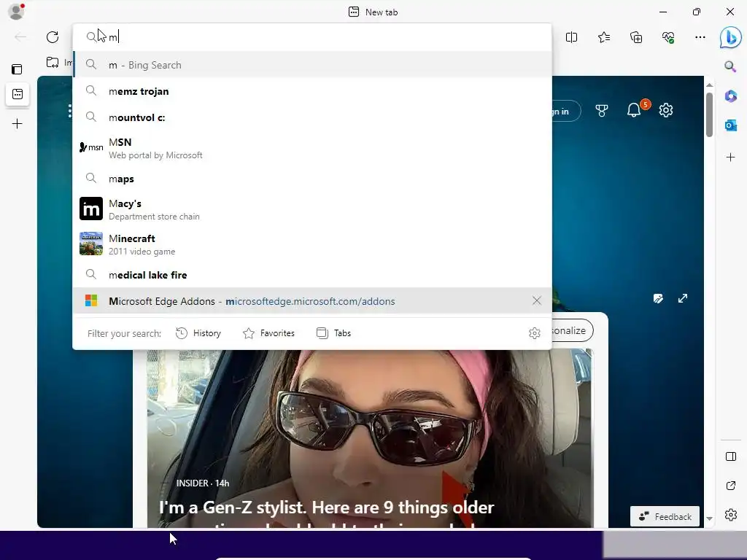The image size is (747, 560).
Task: Open the tab actions menu icon
Action: pyautogui.click(x=17, y=69)
